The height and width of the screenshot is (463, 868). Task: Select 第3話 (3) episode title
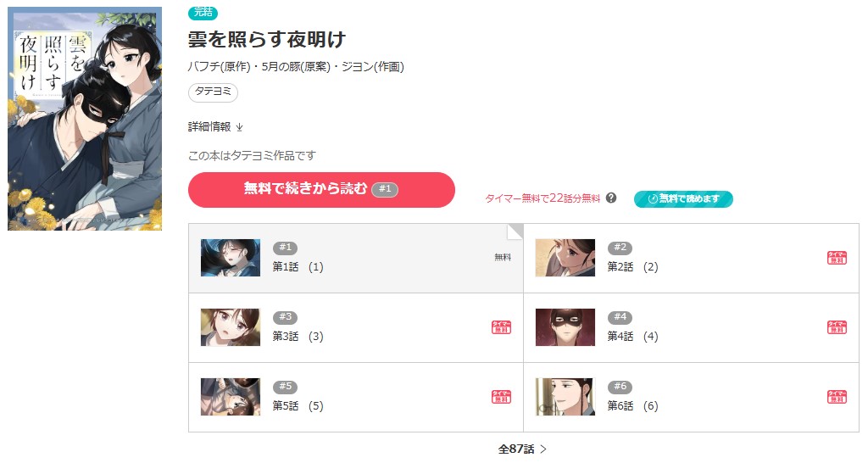298,337
